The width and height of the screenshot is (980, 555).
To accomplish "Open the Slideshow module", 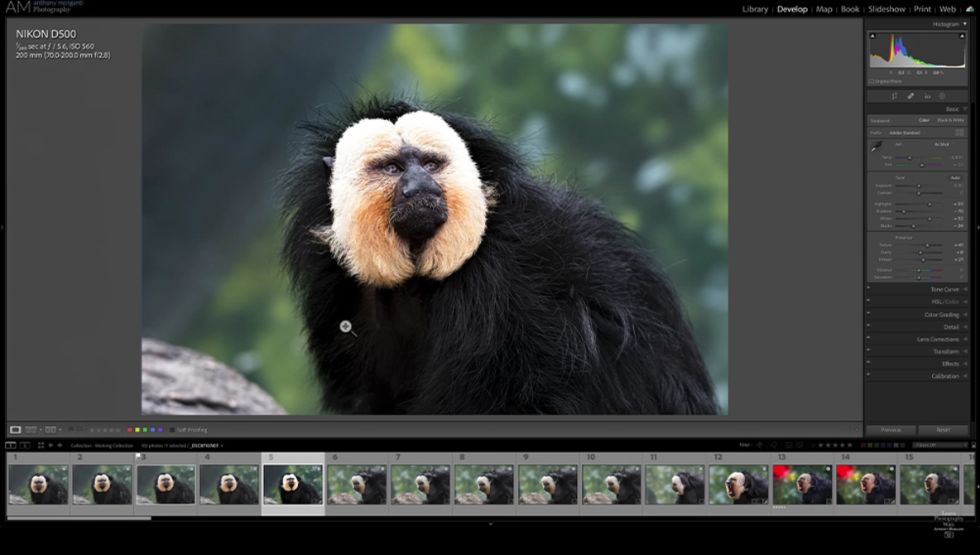I will (886, 9).
